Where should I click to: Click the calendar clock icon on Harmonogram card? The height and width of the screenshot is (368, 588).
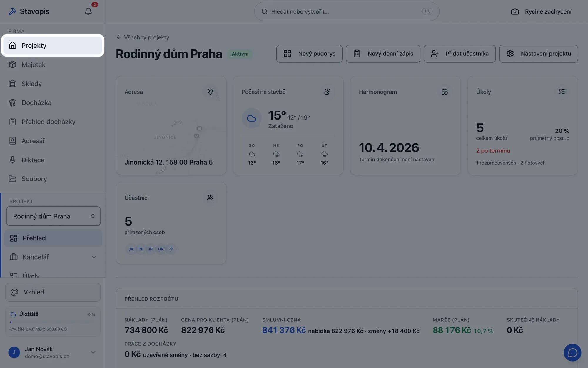pos(445,92)
